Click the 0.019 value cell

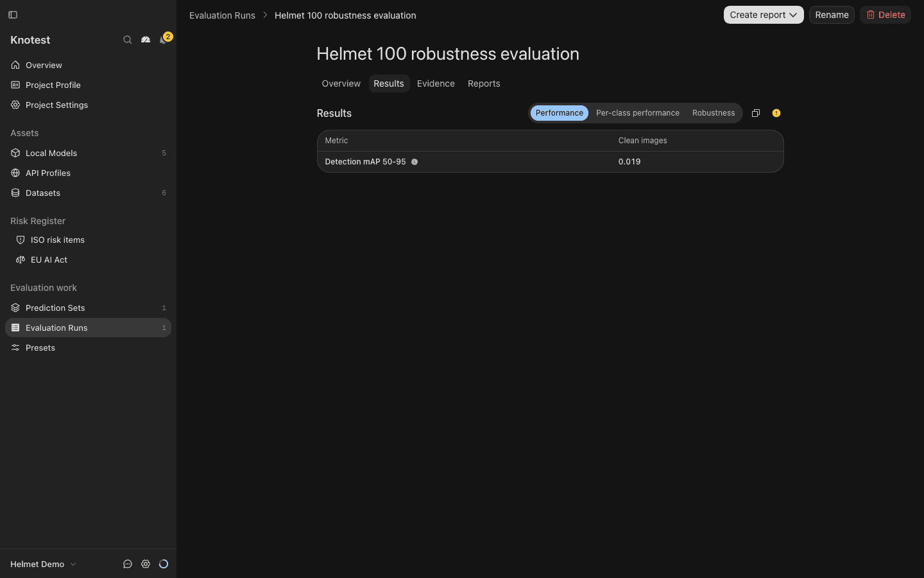tap(629, 162)
